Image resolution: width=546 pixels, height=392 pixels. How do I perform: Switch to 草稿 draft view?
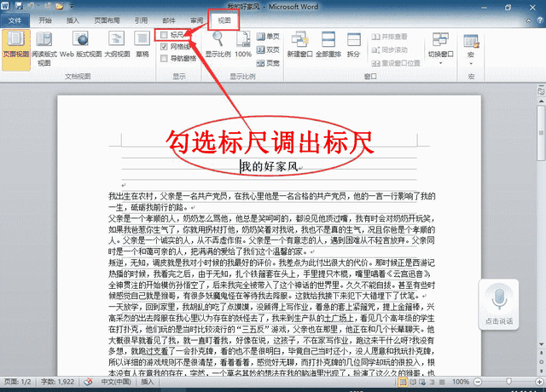tap(142, 44)
